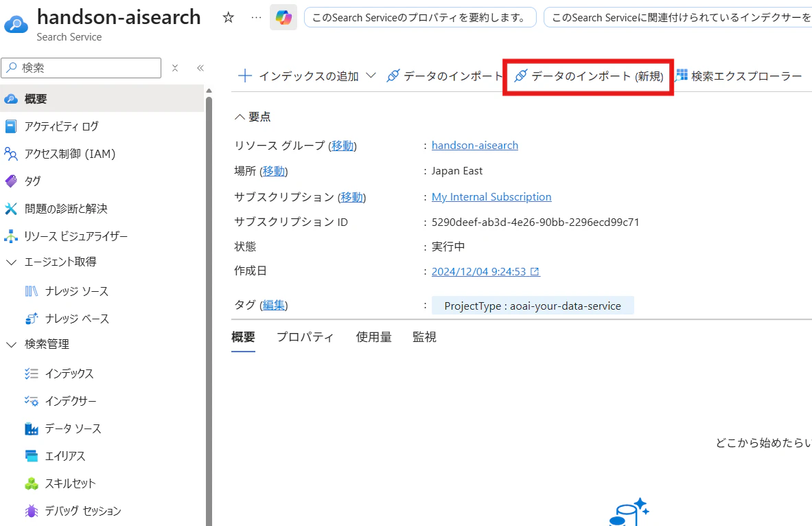Switch to the プロパティ tab
The image size is (812, 526).
pyautogui.click(x=305, y=337)
